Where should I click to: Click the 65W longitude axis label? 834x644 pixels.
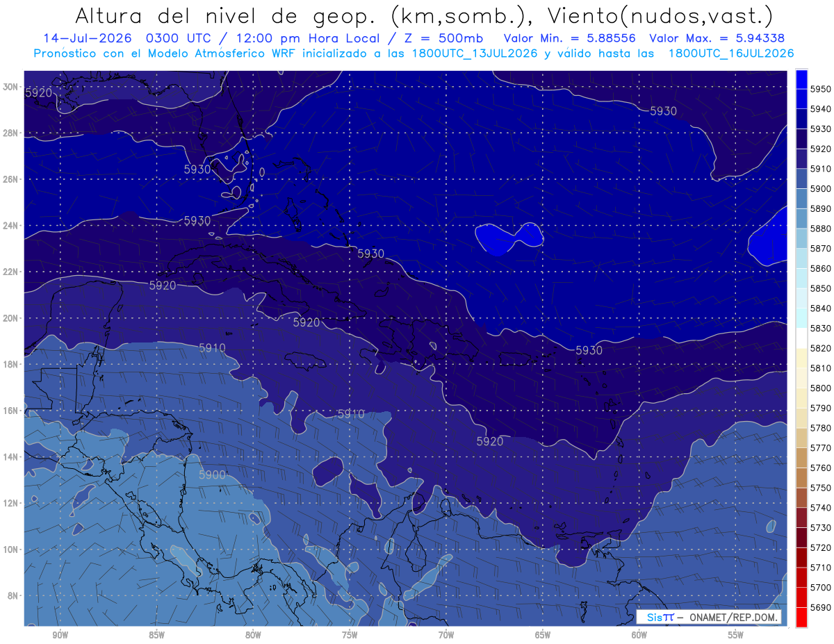pos(543,635)
